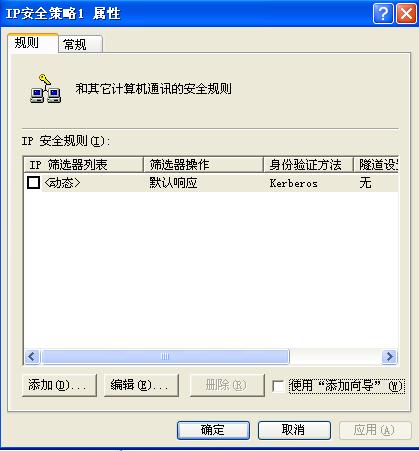The image size is (419, 451).
Task: Toggle the <动态> rule checkbox
Action: pyautogui.click(x=33, y=183)
